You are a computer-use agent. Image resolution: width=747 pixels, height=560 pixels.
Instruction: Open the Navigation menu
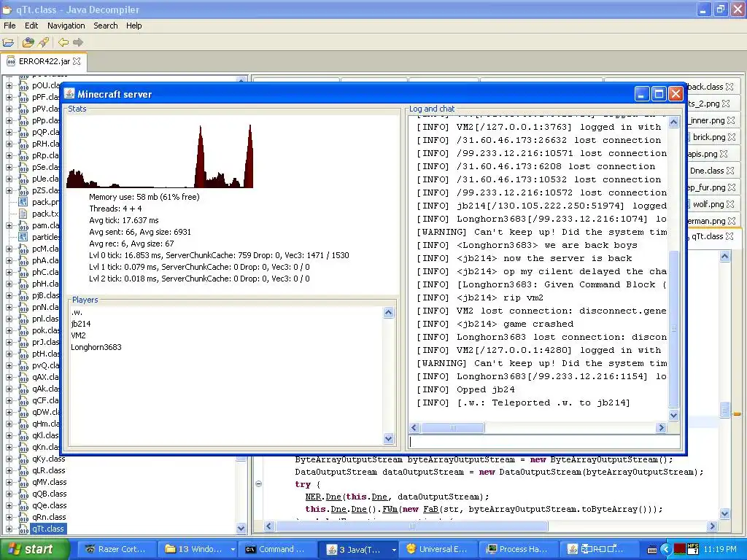click(66, 26)
